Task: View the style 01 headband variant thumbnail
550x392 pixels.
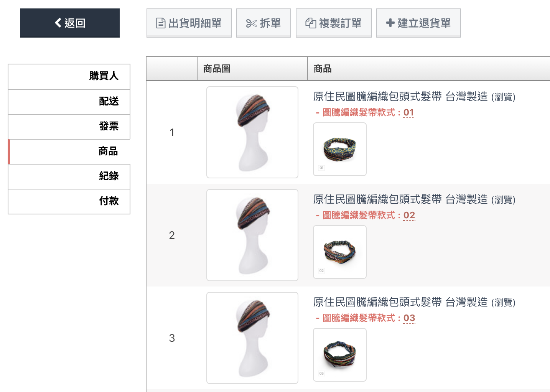Action: [x=340, y=149]
